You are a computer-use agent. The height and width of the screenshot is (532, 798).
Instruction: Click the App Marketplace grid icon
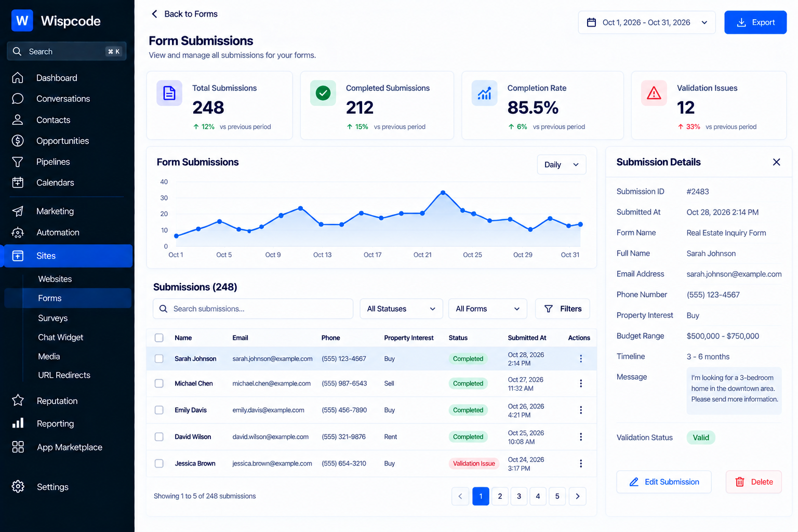(18, 447)
